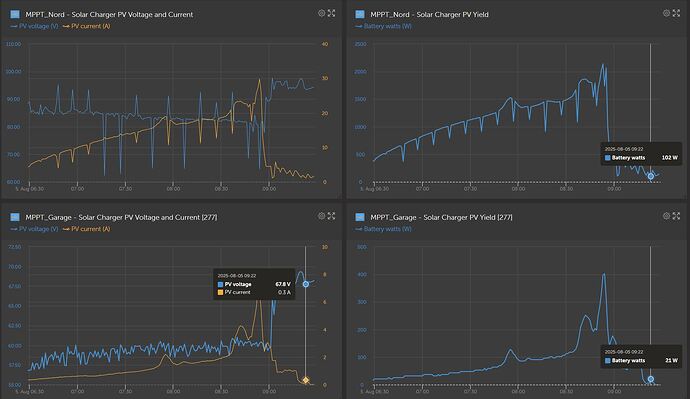Click the 0.3 A PV current tooltip value
This screenshot has width=690, height=399.
coord(284,292)
